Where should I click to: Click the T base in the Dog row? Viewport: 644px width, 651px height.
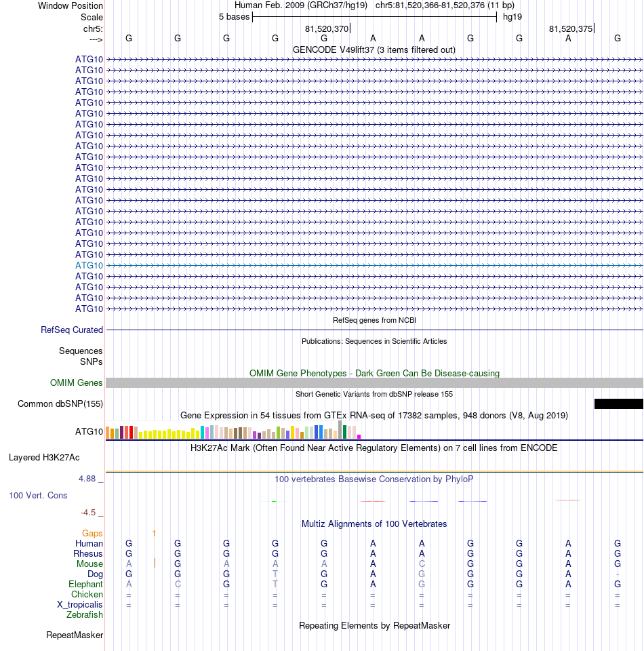click(275, 574)
